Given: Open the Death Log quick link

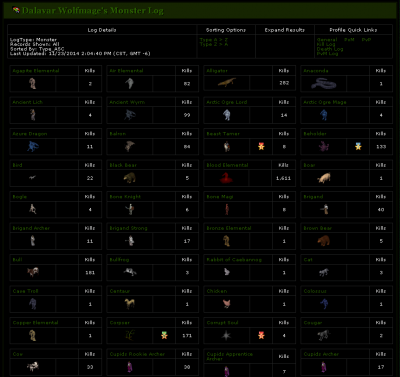Looking at the screenshot, I should click(330, 49).
